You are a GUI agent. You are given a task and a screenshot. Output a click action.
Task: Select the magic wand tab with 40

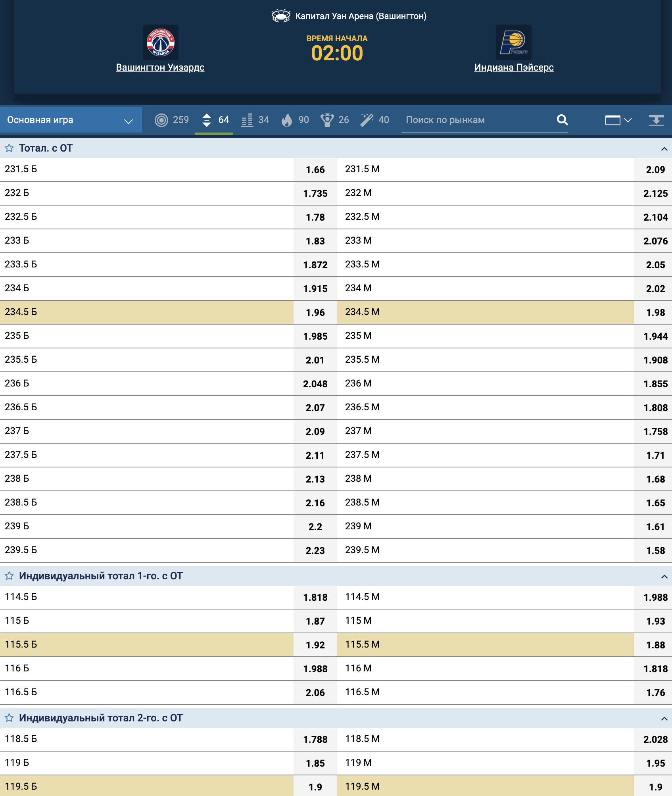374,120
